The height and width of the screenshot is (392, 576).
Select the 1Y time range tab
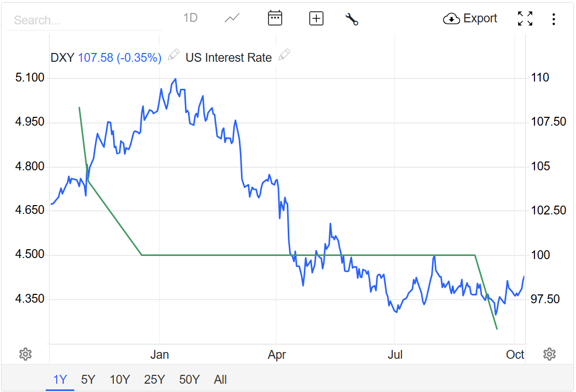[x=60, y=380]
